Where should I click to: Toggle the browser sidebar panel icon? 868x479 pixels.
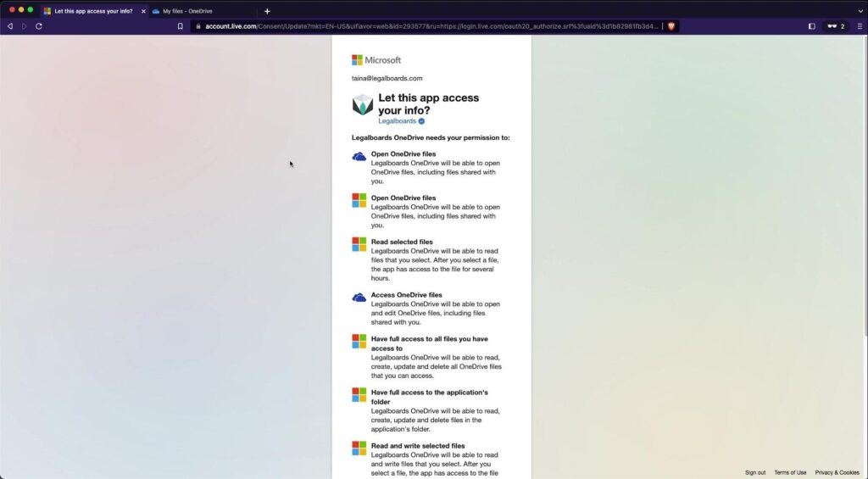[811, 26]
